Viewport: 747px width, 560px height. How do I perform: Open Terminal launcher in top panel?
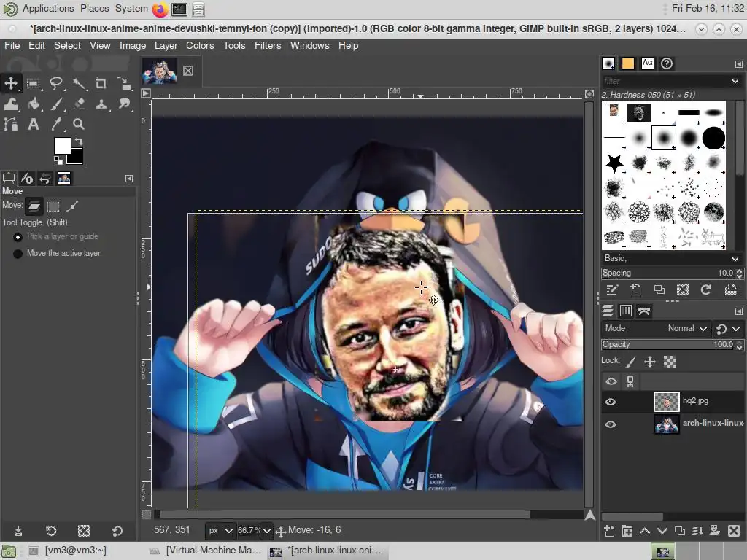(x=179, y=9)
